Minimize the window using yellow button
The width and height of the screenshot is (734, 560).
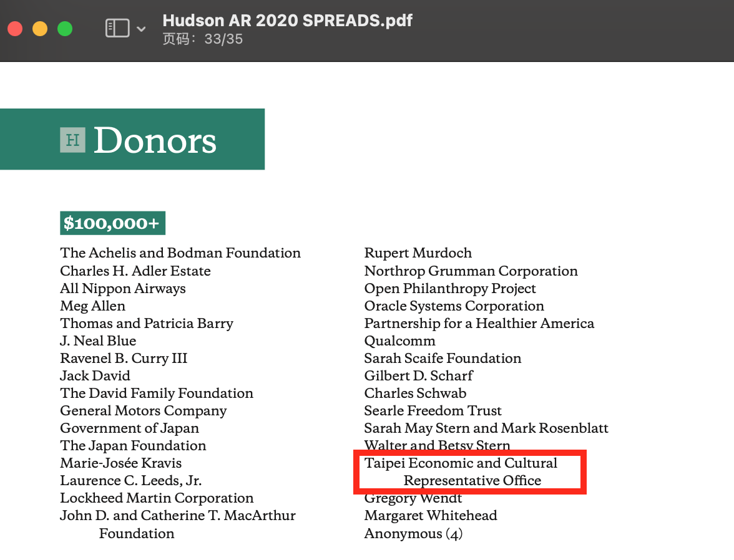tap(40, 29)
